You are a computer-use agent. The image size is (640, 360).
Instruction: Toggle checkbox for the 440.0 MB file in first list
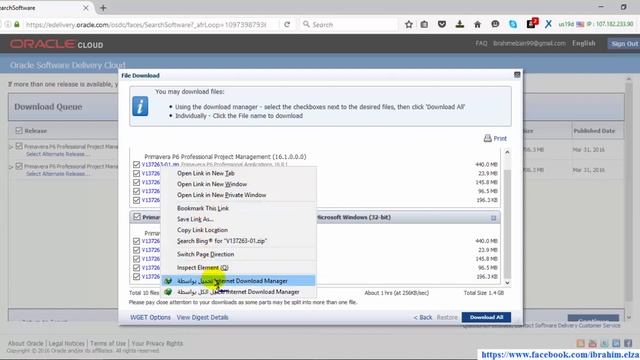pos(136,164)
